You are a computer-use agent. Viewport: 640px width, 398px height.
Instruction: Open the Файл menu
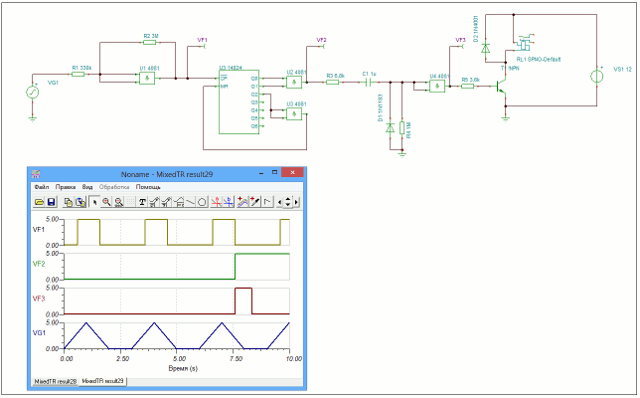click(42, 187)
